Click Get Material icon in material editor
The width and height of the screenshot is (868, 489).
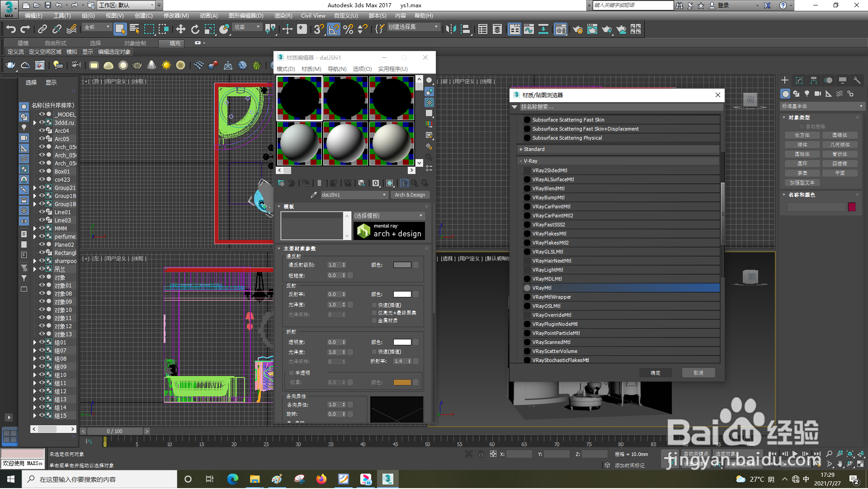[281, 183]
